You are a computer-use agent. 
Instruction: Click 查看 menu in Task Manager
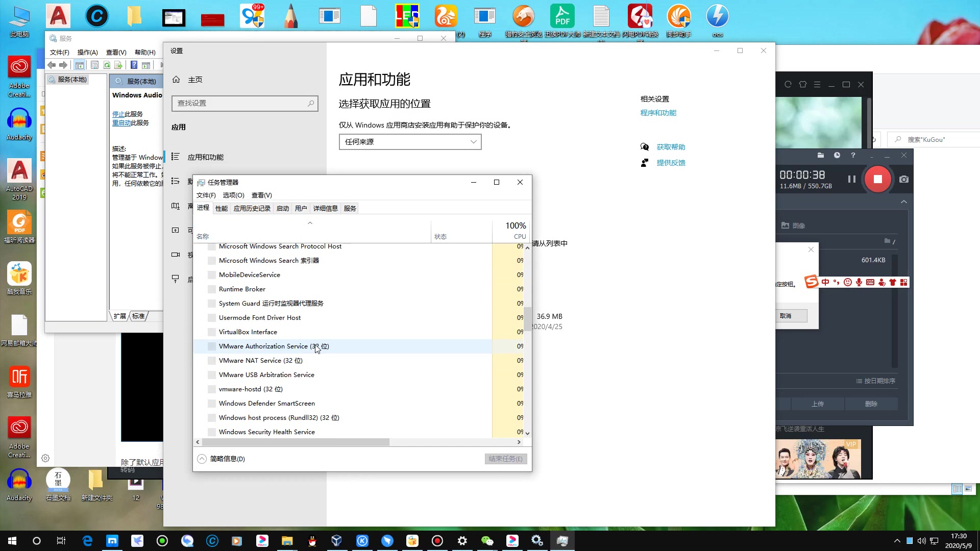click(261, 194)
